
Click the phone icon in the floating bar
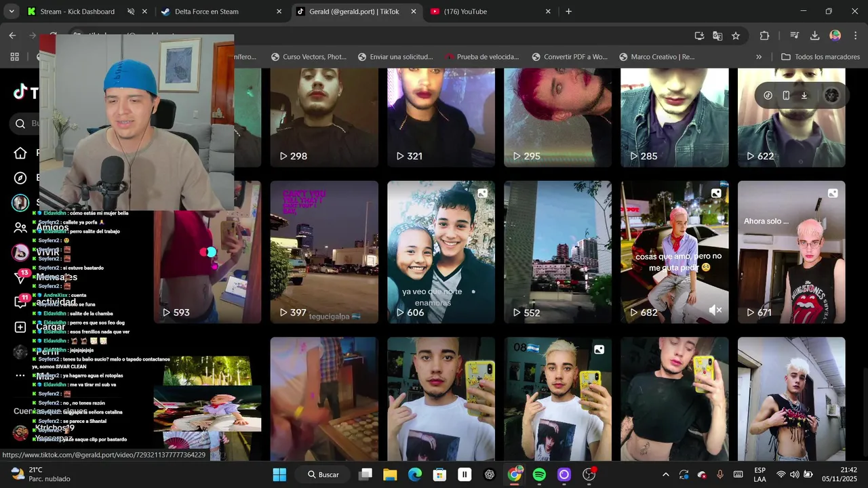[x=786, y=96]
